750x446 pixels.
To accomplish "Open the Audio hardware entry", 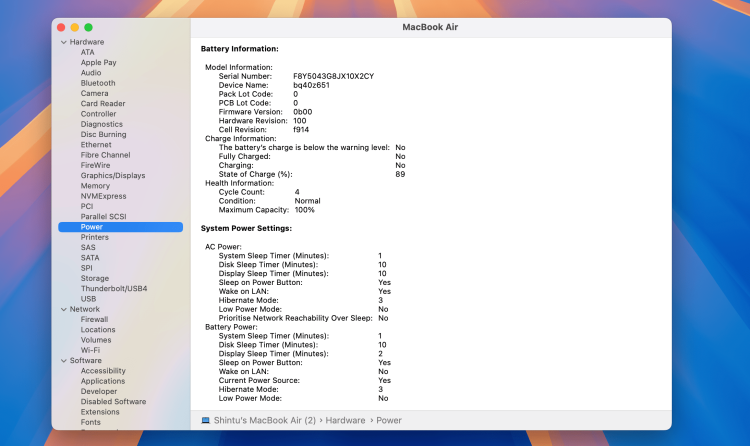I will tap(91, 73).
